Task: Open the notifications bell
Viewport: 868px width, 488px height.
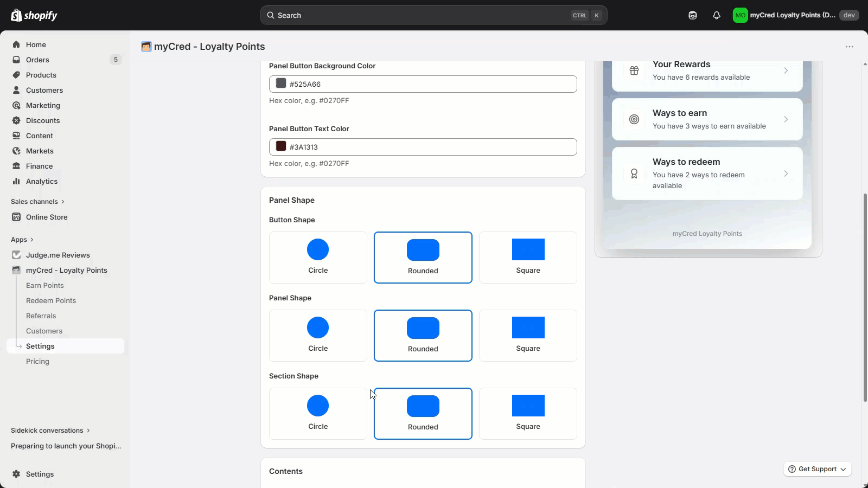Action: click(x=716, y=15)
